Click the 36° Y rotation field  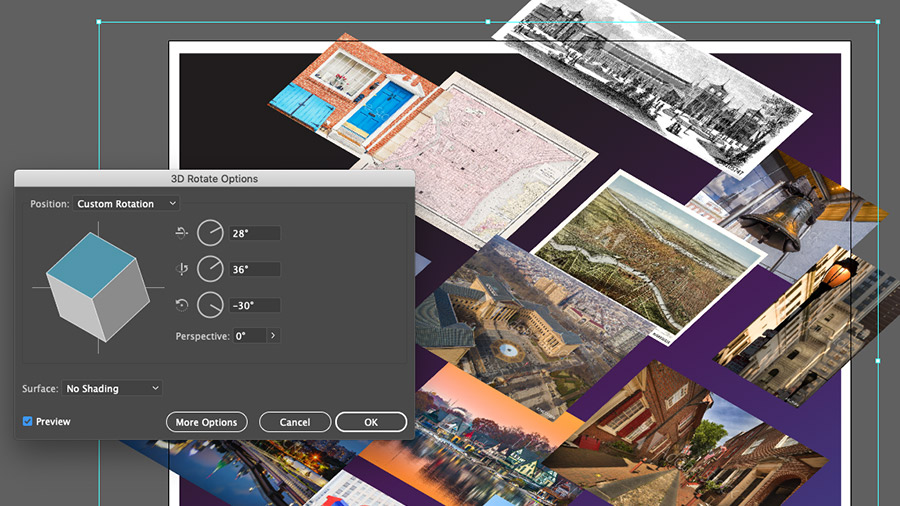coord(255,269)
